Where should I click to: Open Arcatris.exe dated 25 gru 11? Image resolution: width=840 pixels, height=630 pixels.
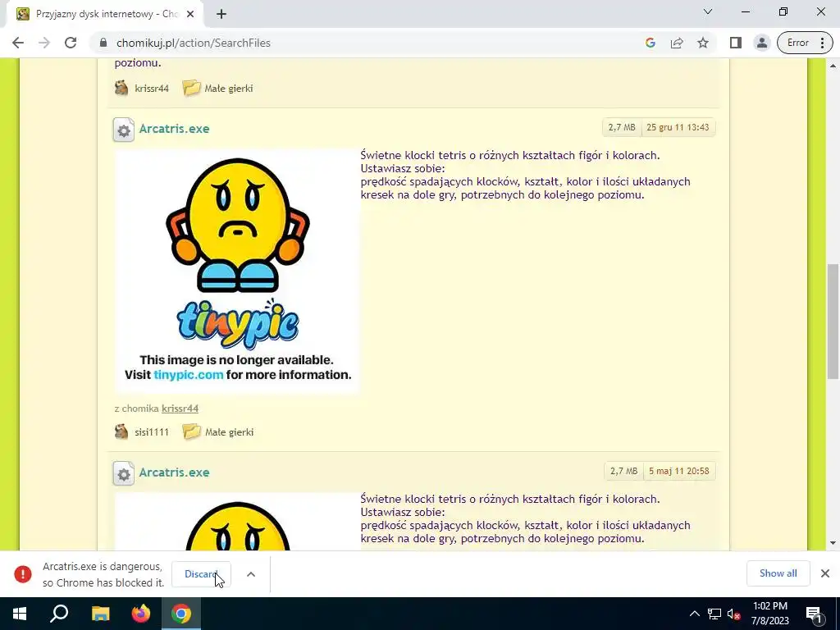(174, 129)
